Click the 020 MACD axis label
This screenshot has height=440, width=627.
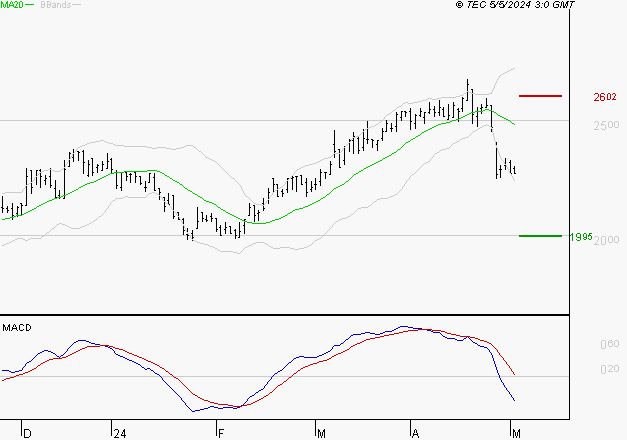[610, 369]
